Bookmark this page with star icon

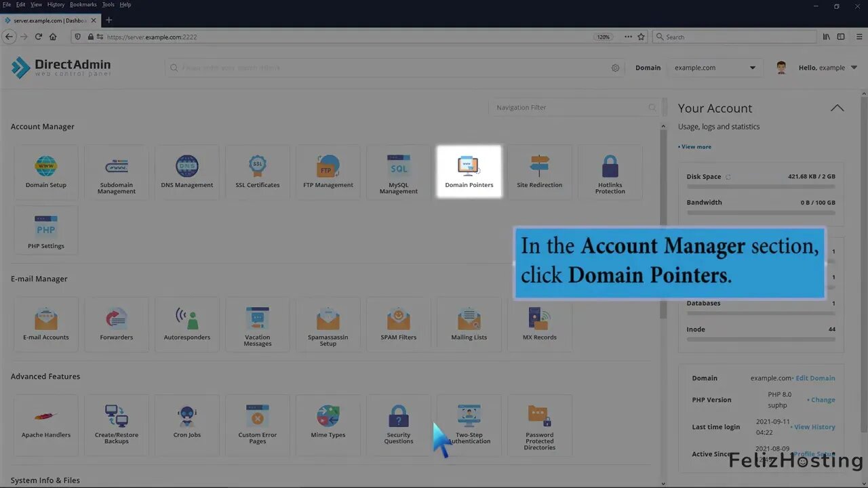[641, 37]
